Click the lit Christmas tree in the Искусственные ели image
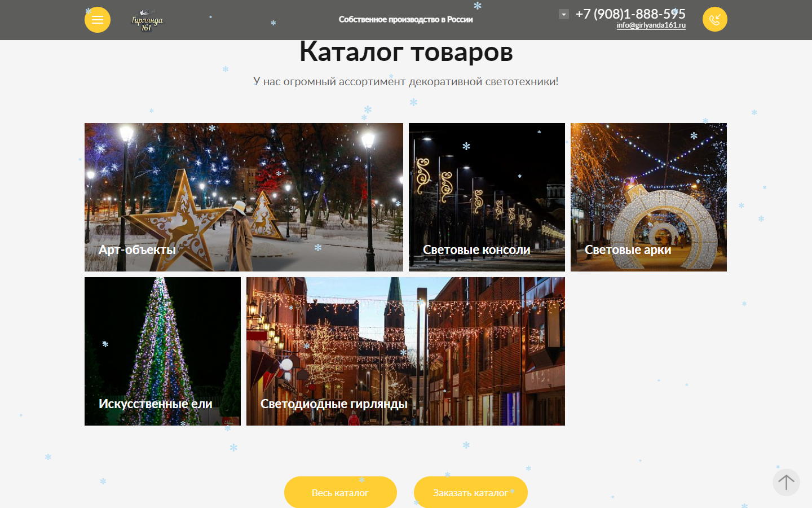 point(161,344)
